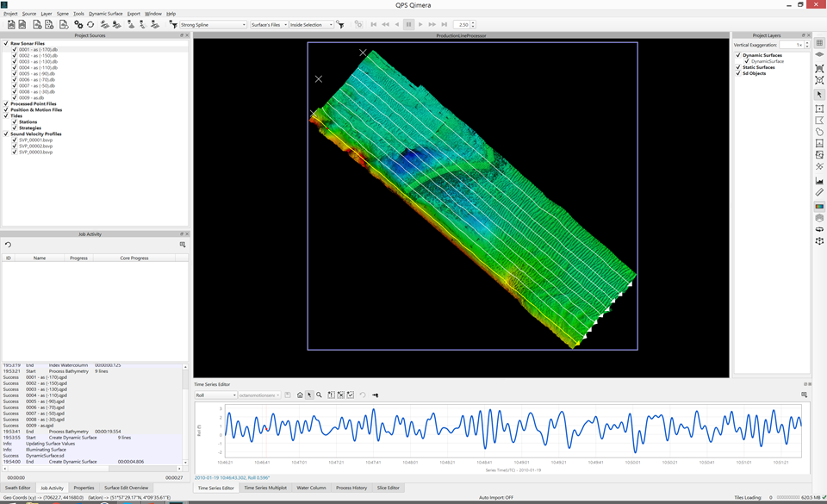Click the Vertical Exaggeration value field
The image size is (827, 504).
click(x=791, y=45)
